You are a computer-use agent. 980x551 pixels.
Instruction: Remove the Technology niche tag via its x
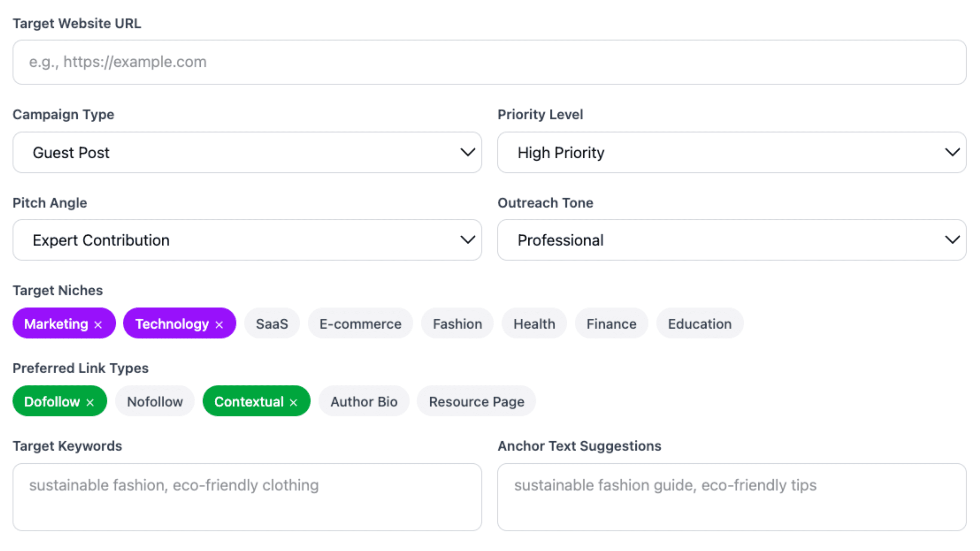coord(219,325)
